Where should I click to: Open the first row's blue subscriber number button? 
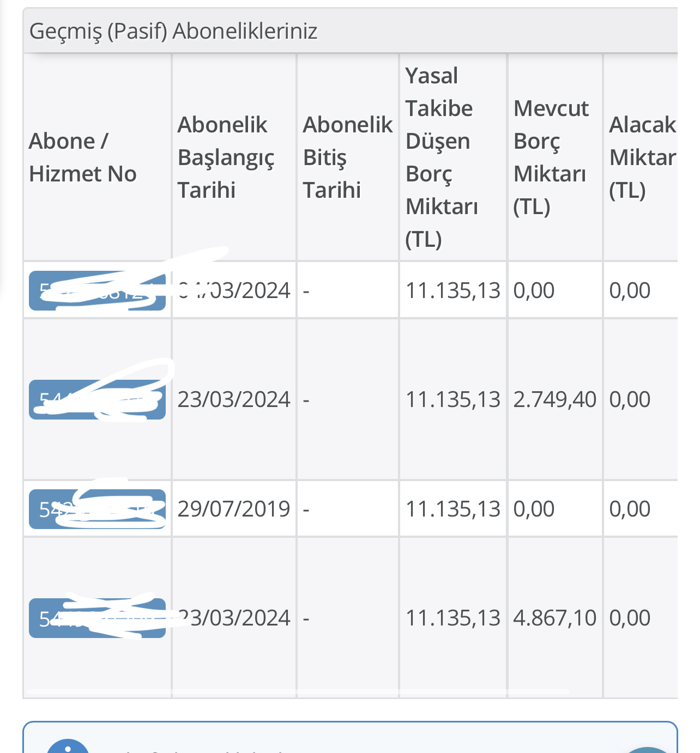point(97,290)
